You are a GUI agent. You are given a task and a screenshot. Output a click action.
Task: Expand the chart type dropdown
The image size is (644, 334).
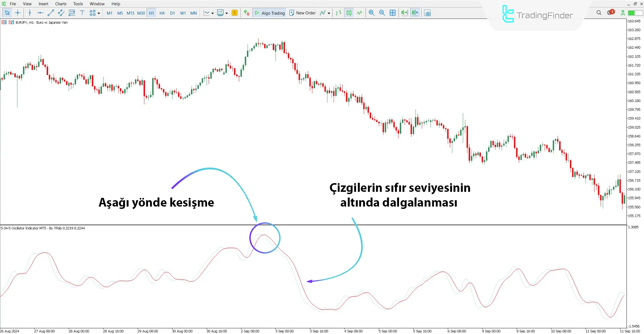coord(212,13)
